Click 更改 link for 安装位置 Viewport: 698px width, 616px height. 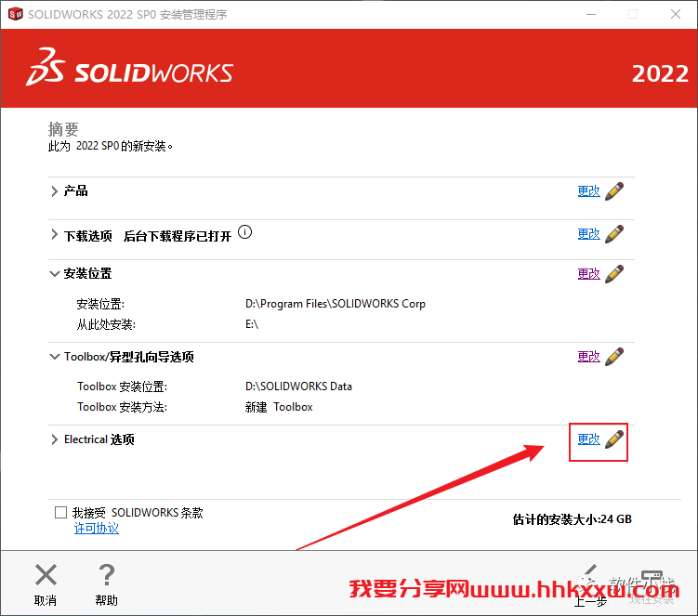[x=589, y=274]
